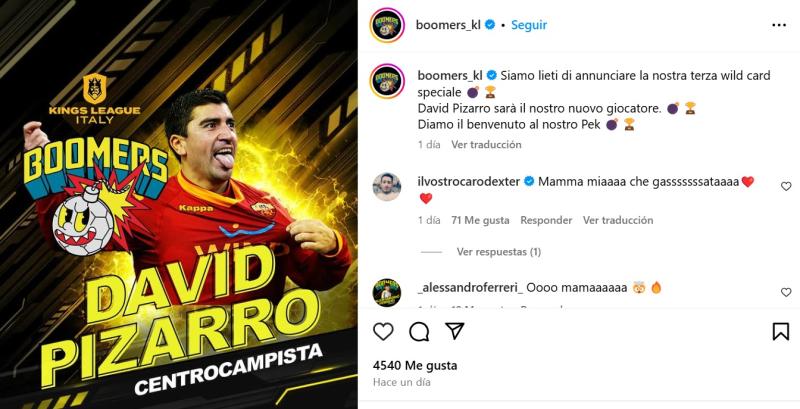Open the David Pizarro post image
The image size is (800, 409).
tap(179, 204)
